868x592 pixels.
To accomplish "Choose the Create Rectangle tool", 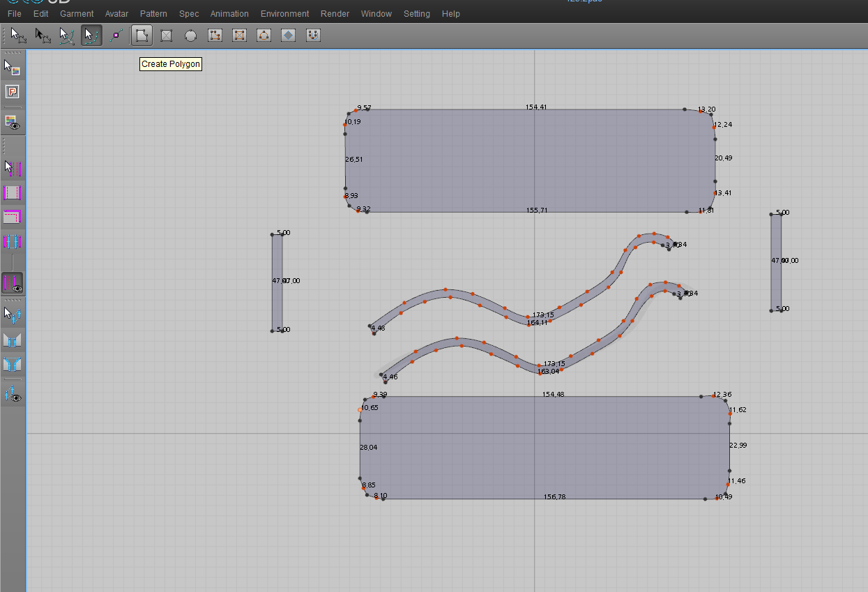I will click(x=167, y=35).
